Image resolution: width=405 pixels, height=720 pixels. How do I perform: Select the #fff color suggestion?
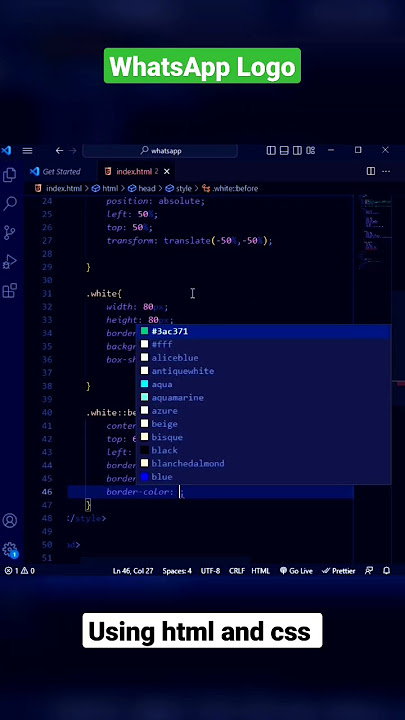point(263,344)
